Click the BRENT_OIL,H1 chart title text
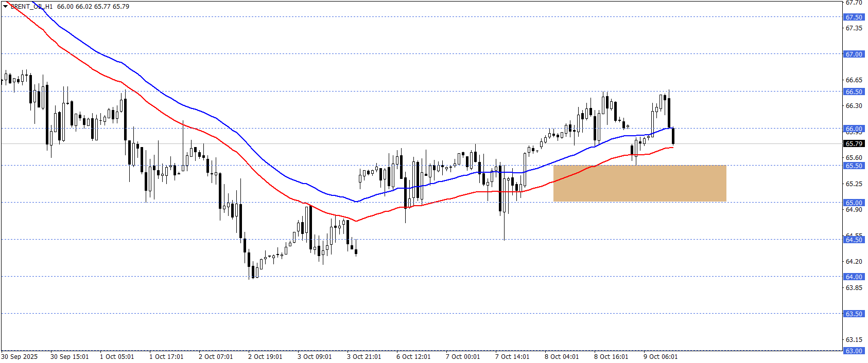 coord(31,7)
